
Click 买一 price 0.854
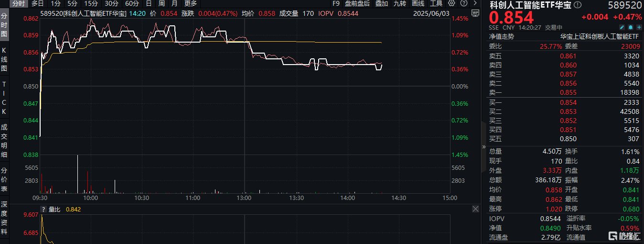tap(568, 102)
